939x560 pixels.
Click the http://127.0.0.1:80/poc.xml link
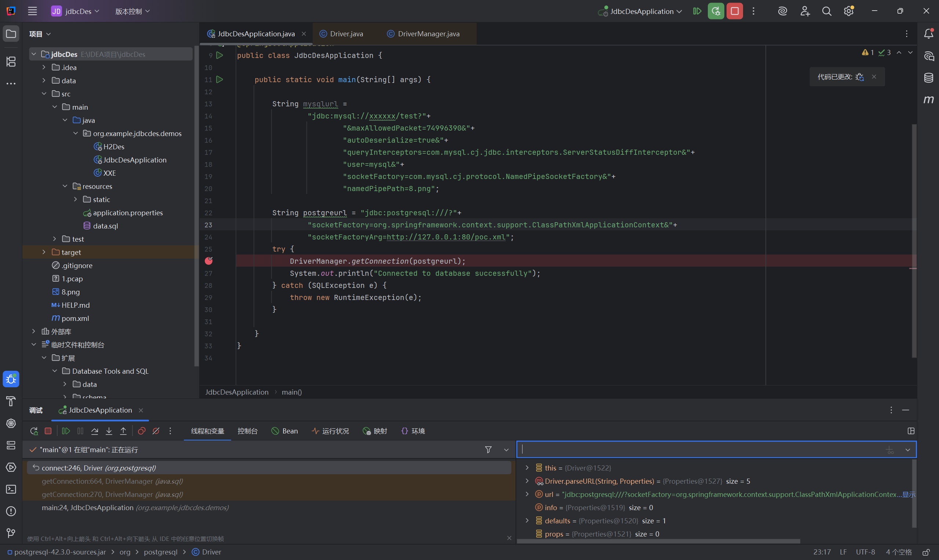click(x=445, y=237)
